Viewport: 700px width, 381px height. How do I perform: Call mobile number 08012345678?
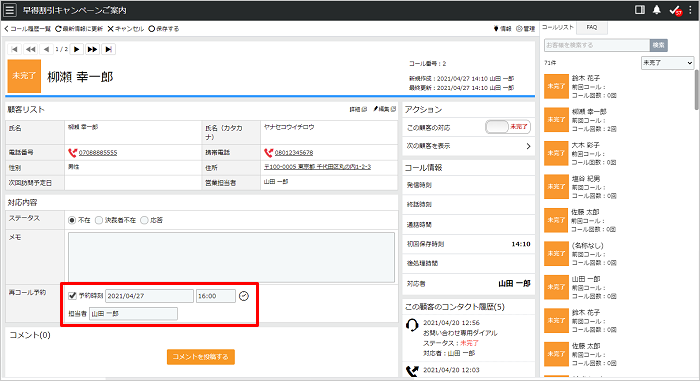coord(294,153)
